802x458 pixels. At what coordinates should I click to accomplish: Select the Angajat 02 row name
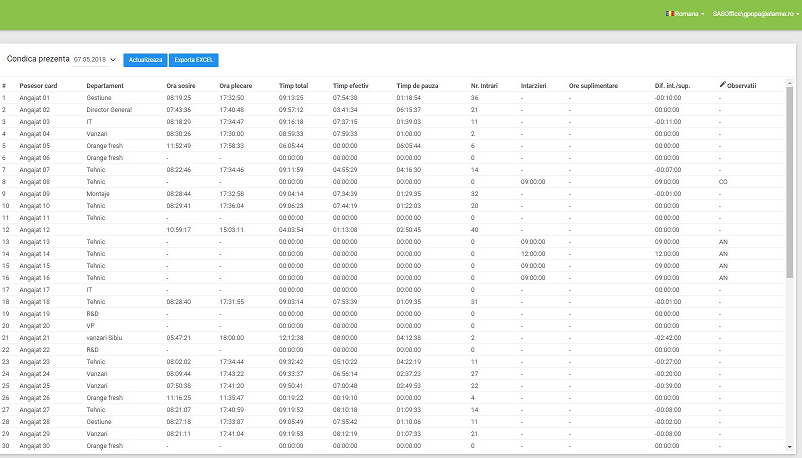pyautogui.click(x=35, y=110)
